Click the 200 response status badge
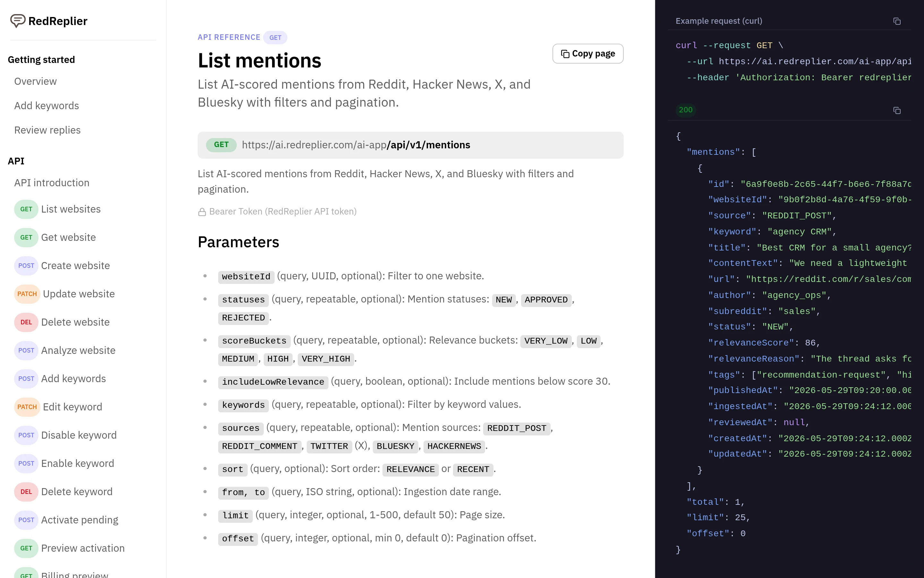The height and width of the screenshot is (578, 924). pyautogui.click(x=685, y=110)
